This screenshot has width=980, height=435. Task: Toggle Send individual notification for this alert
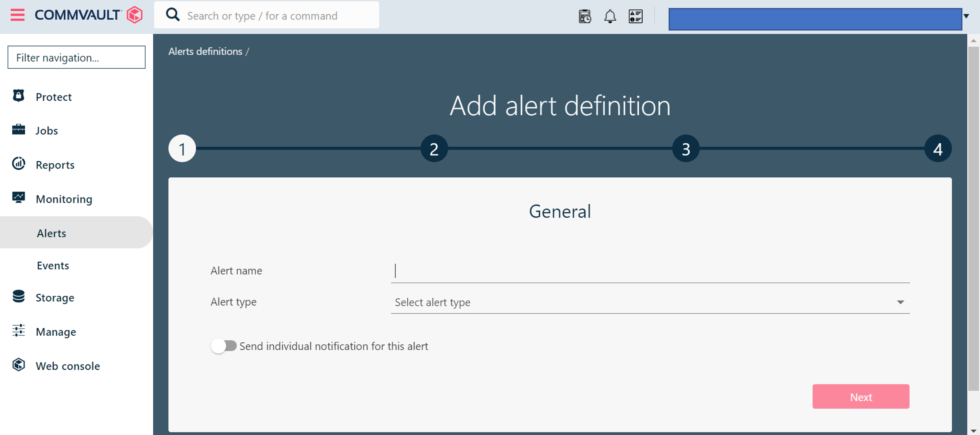224,346
